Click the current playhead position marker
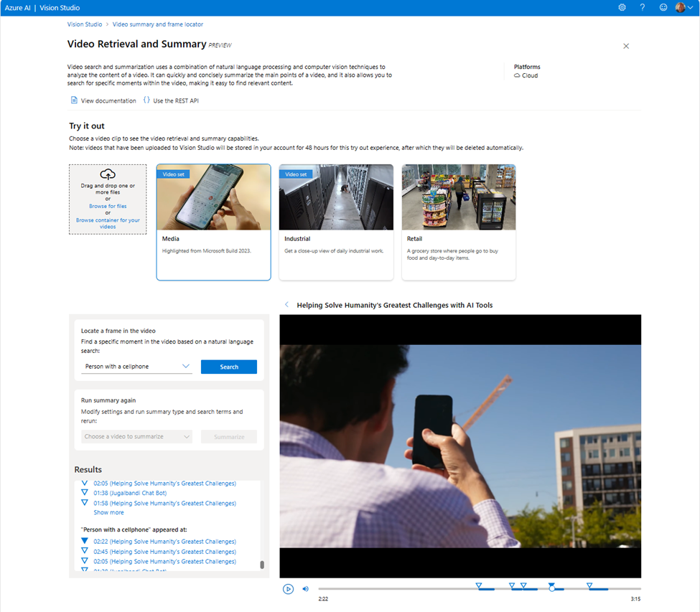 [x=552, y=587]
